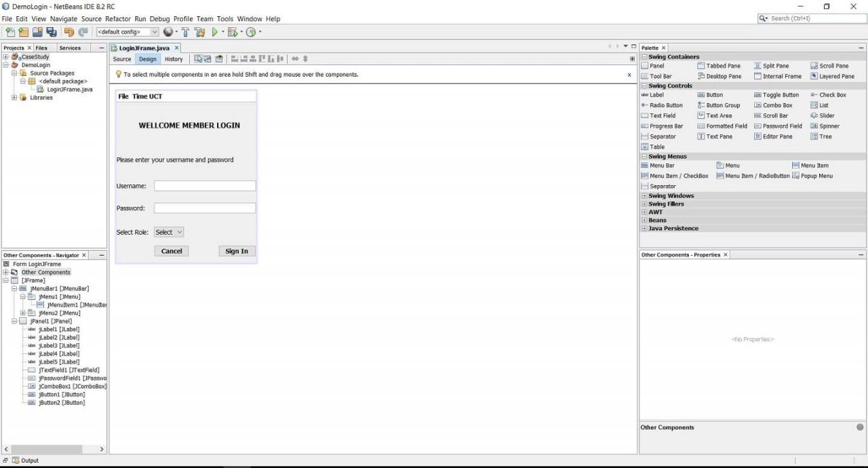Select the Check Box component in the palette
This screenshot has width=868, height=468.
pos(833,94)
